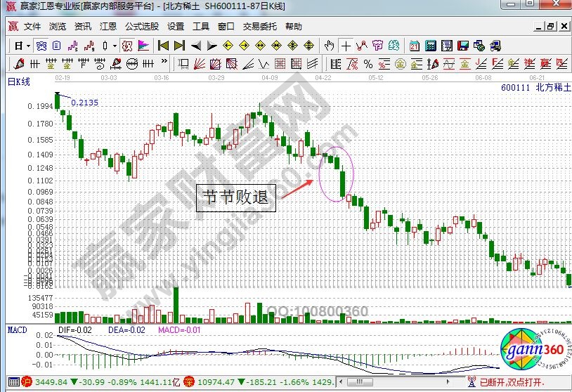Open the calculator tool icon
This screenshot has height=392, width=572.
tap(431, 46)
